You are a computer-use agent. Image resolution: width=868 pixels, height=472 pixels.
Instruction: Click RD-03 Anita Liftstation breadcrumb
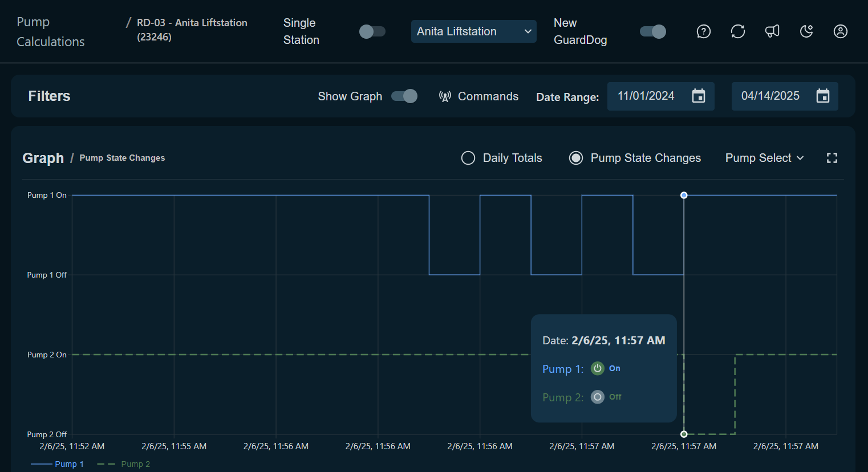point(192,30)
